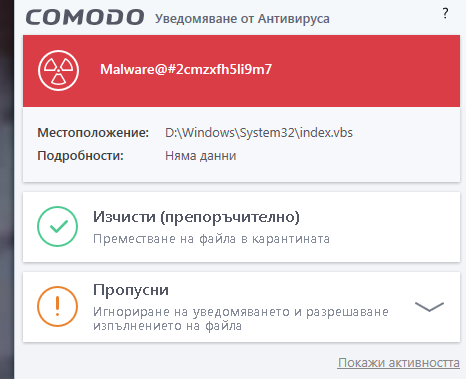Click the COMODO logo
466x379 pixels.
point(85,17)
